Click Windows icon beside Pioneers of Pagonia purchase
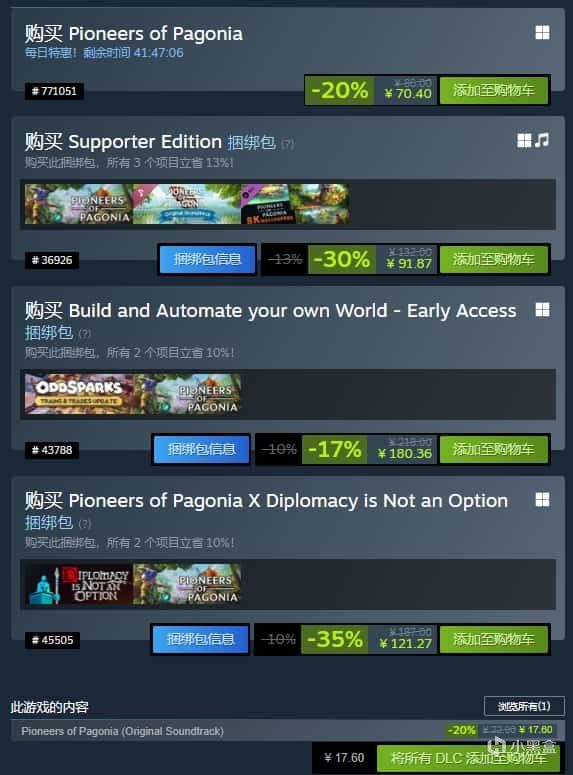The width and height of the screenshot is (573, 775). tap(542, 33)
